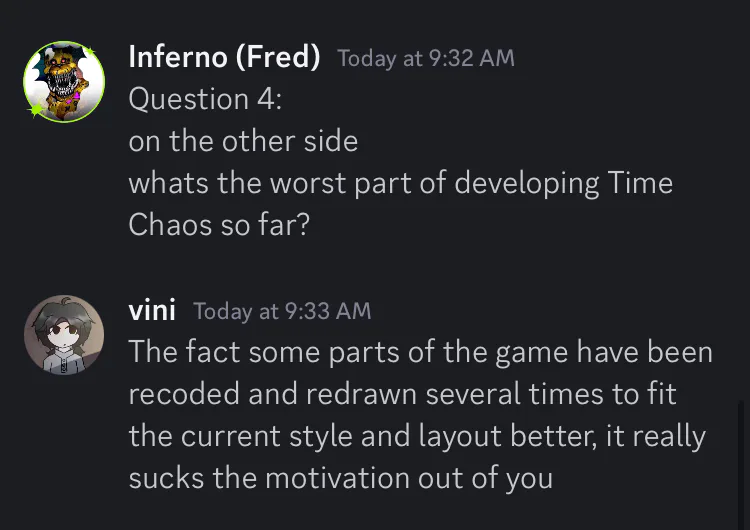750x530 pixels.
Task: Click the 'on the other side' line
Action: (243, 142)
